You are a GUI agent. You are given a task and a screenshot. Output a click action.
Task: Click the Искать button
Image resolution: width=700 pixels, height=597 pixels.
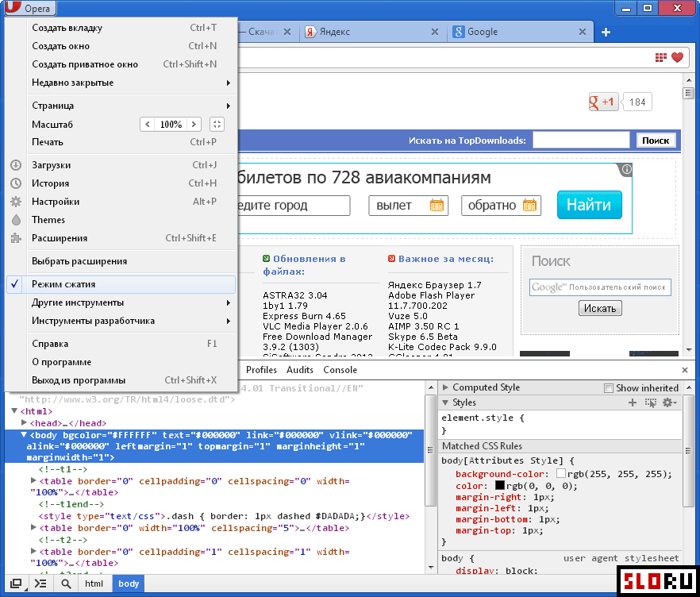600,308
